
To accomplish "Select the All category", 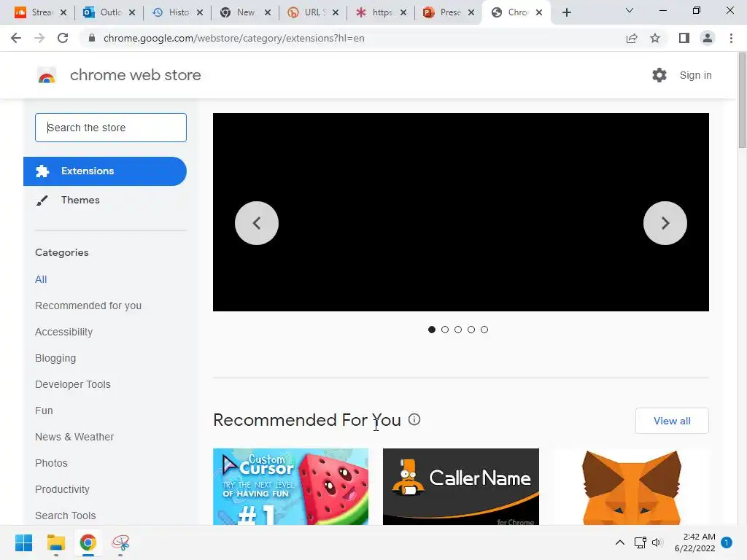I will [x=41, y=279].
